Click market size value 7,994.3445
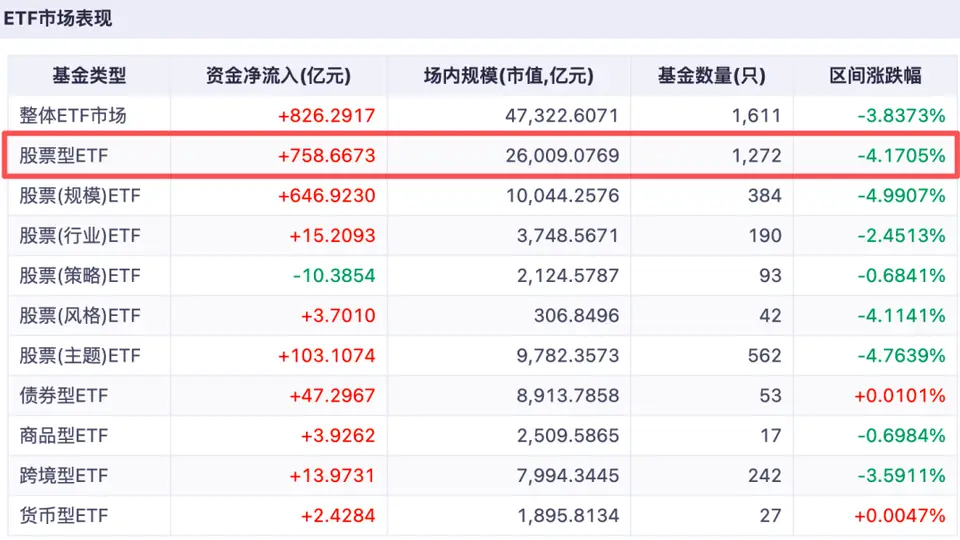The image size is (960, 540). click(x=568, y=475)
